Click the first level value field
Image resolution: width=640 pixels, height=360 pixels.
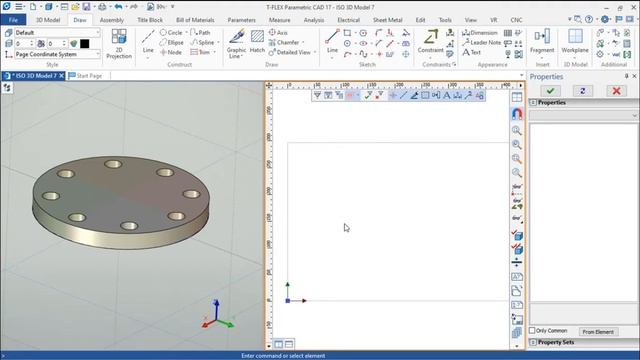[x=23, y=43]
